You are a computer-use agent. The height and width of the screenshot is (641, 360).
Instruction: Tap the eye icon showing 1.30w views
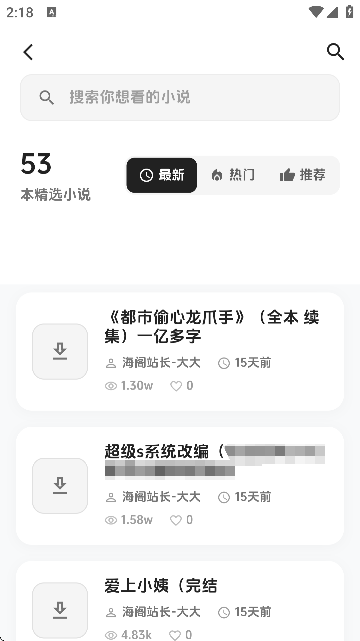coord(111,386)
